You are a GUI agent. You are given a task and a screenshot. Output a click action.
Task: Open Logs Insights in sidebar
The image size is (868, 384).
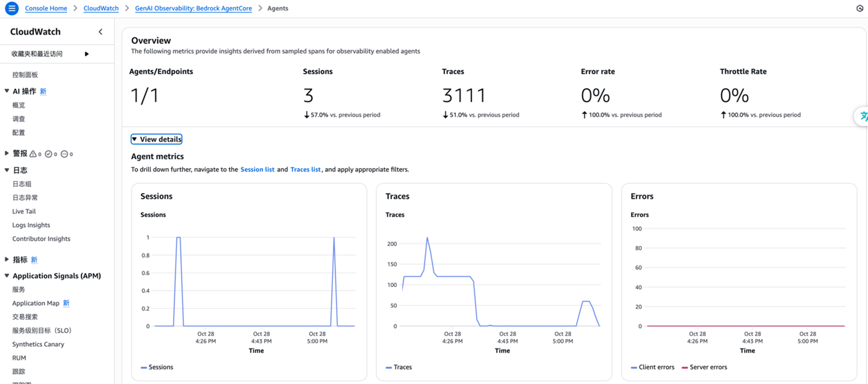click(31, 225)
